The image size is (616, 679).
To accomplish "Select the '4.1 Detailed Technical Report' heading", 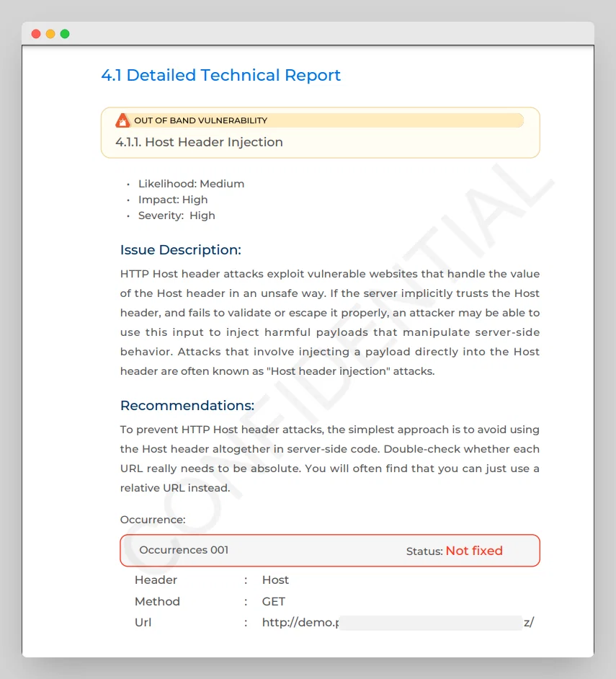I will (x=220, y=76).
